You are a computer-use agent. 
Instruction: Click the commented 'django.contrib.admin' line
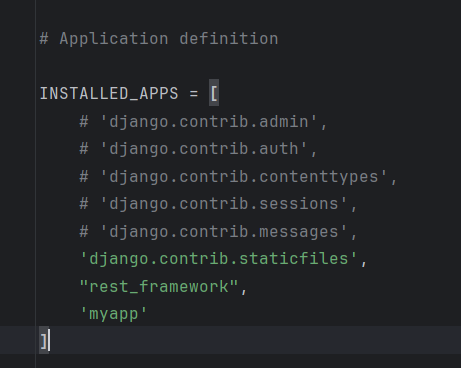(x=203, y=122)
